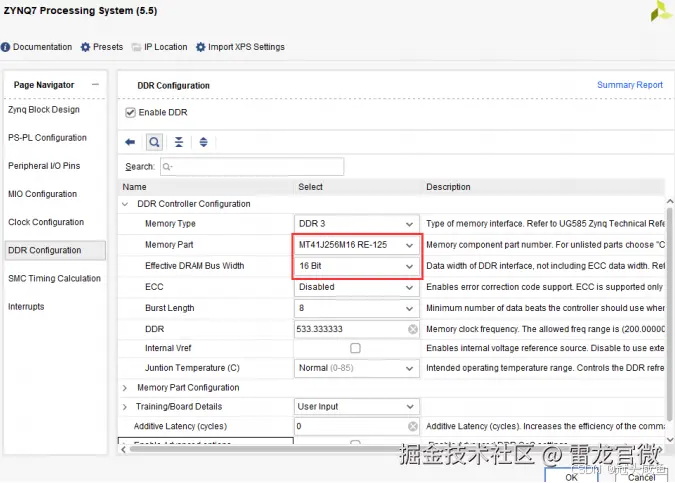Open the Effective DRAM Bus Width dropdown

pyautogui.click(x=356, y=266)
